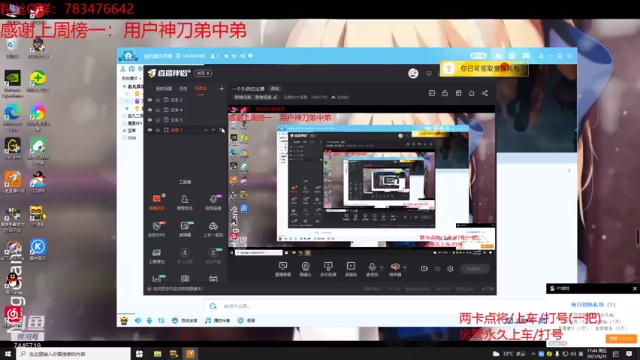Open YY audio mixer equalizer icon
Viewport: 640px width, 360px height.
click(x=161, y=321)
